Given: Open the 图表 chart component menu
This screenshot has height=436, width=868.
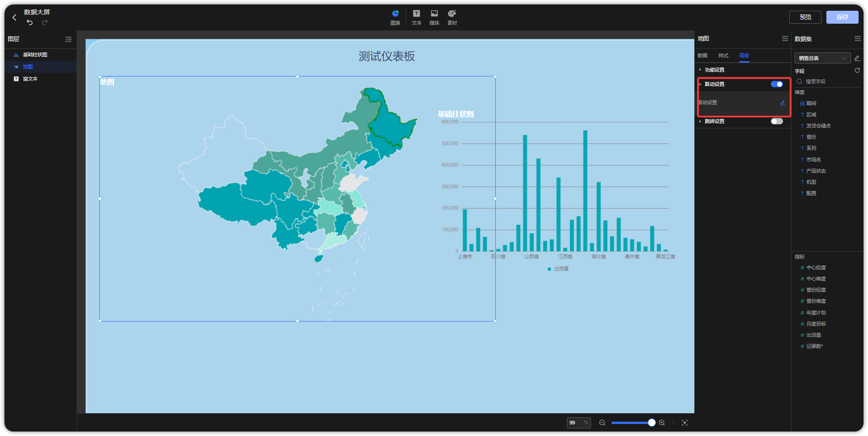Looking at the screenshot, I should point(395,17).
